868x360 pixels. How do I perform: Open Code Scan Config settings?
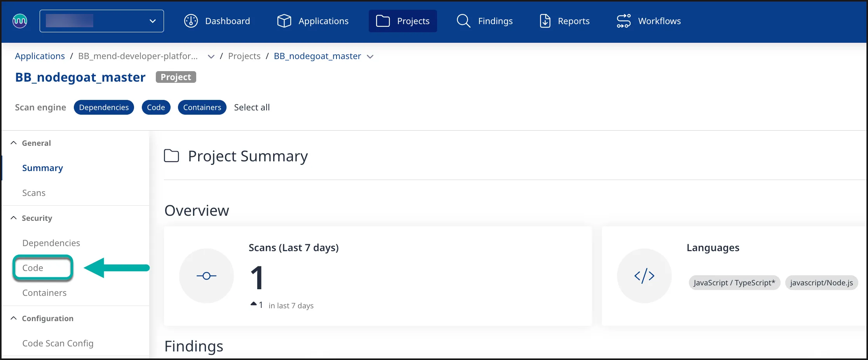[58, 343]
